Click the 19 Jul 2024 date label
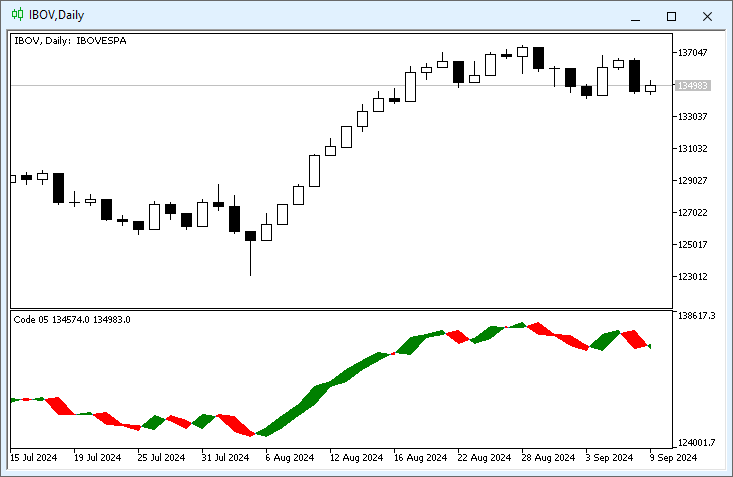 coord(97,457)
